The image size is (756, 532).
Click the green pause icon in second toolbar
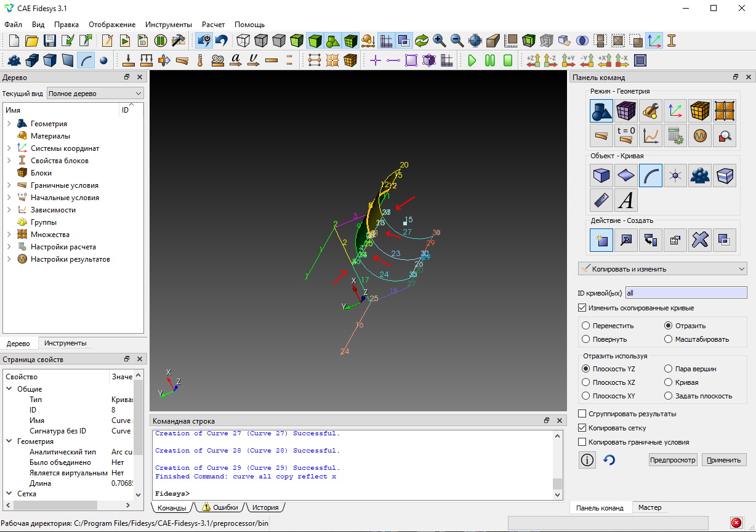tap(490, 60)
